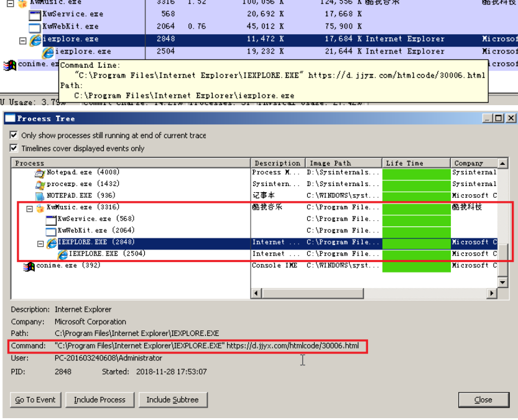518x420 pixels.
Task: Click the horizontal scrollbar thumb
Action: 313,293
